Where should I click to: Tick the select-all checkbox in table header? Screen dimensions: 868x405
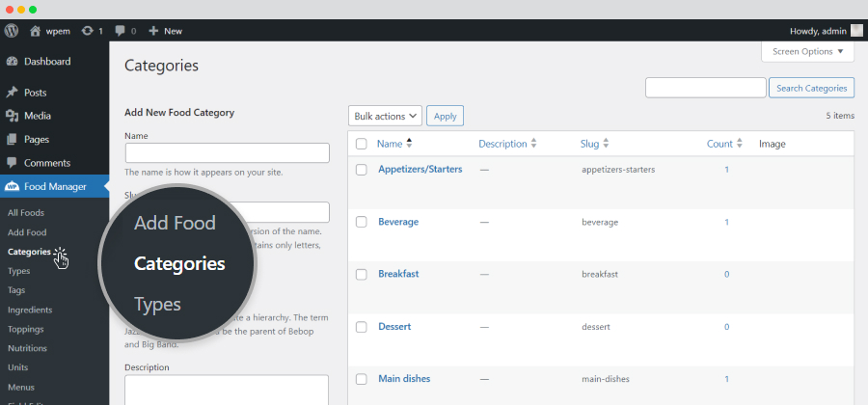362,144
